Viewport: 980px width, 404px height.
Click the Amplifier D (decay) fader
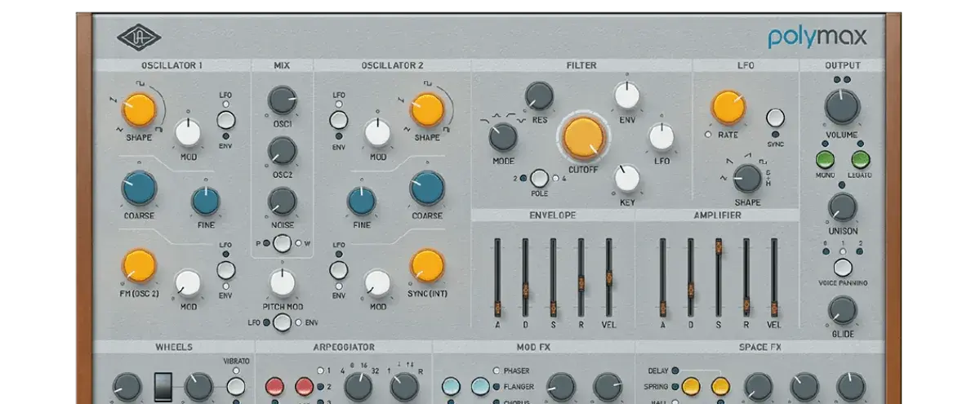691,290
